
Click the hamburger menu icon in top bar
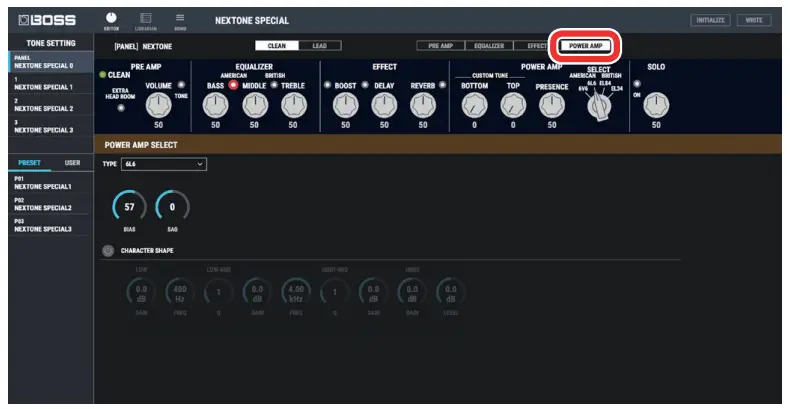click(x=180, y=18)
